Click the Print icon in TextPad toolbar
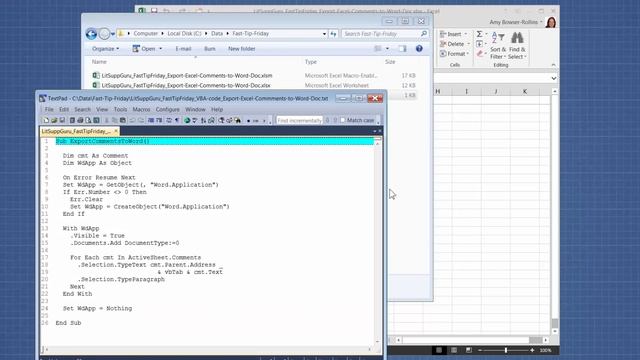This screenshot has height=360, width=640. coord(80,120)
